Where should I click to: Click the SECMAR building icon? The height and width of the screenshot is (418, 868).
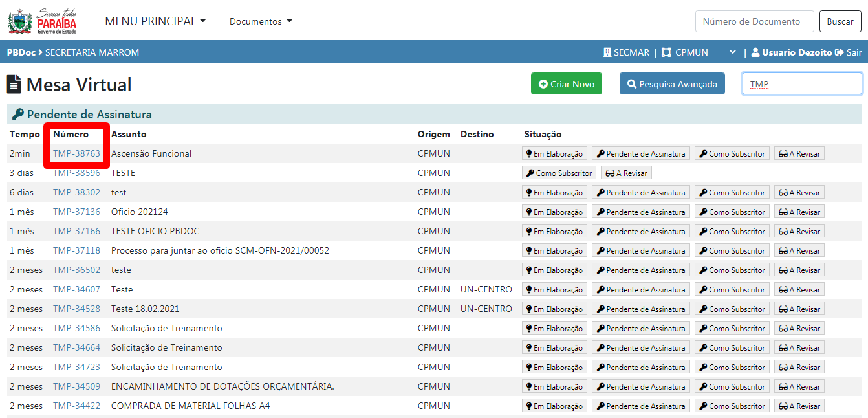click(x=607, y=52)
